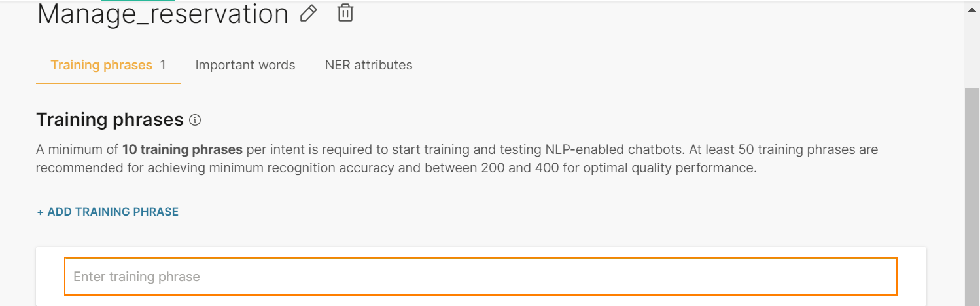Click the + ADD TRAINING PHRASE link
This screenshot has width=980, height=306.
point(107,212)
